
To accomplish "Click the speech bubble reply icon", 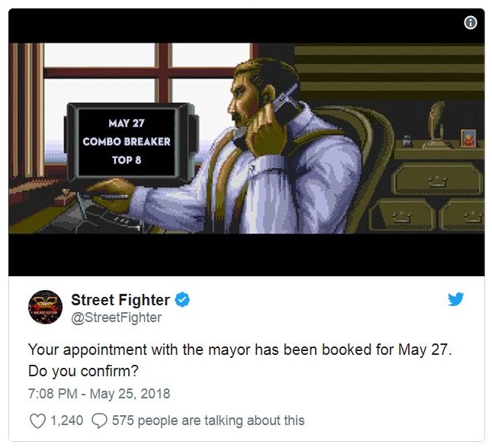I will (x=99, y=421).
